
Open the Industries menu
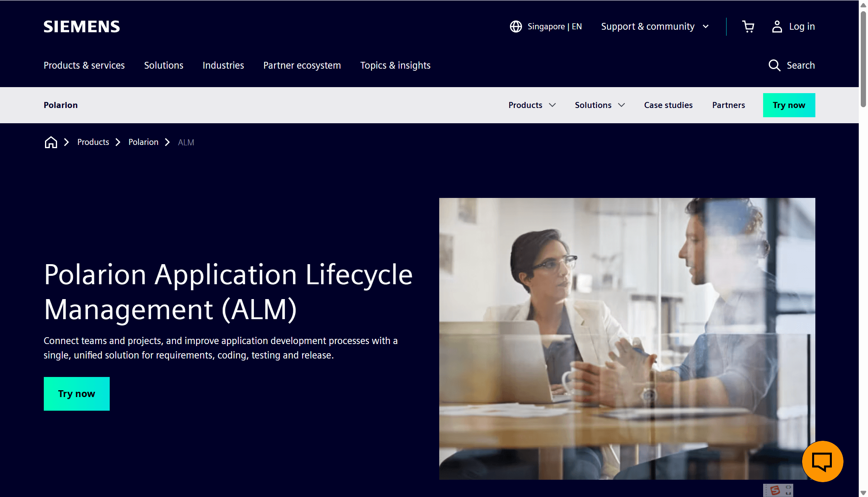coord(223,65)
